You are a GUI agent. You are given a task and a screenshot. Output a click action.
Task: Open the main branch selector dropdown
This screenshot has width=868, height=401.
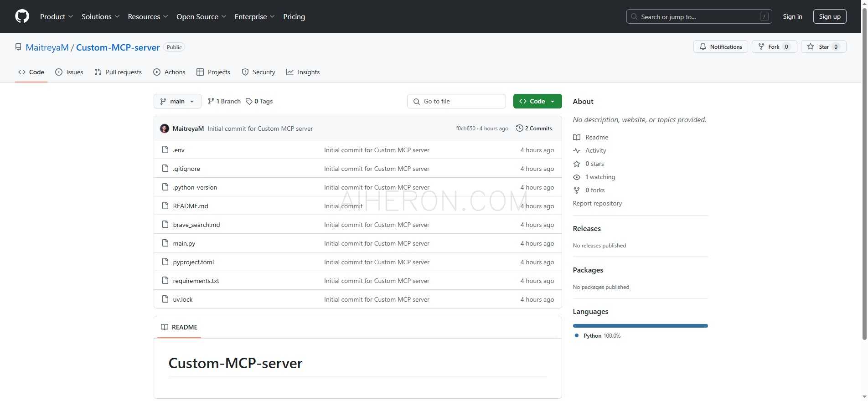click(x=177, y=101)
